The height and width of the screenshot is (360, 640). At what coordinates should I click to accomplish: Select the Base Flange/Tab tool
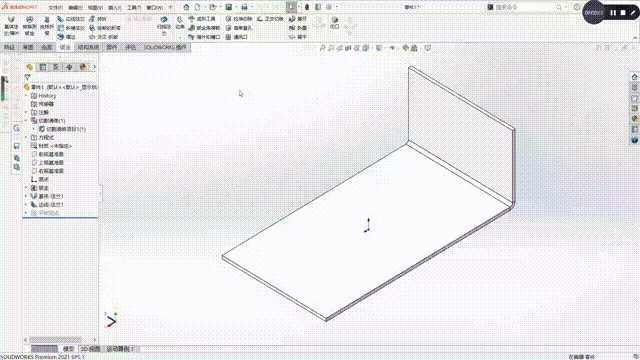click(11, 26)
